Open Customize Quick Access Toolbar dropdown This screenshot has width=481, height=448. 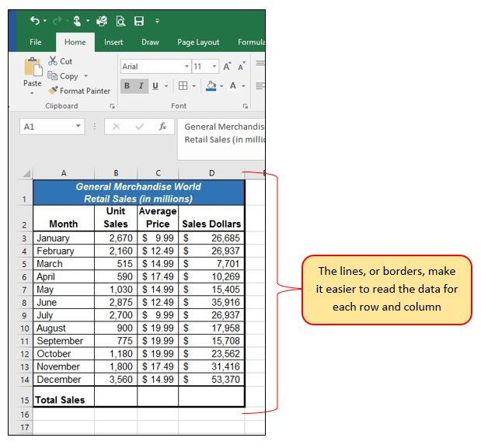157,21
